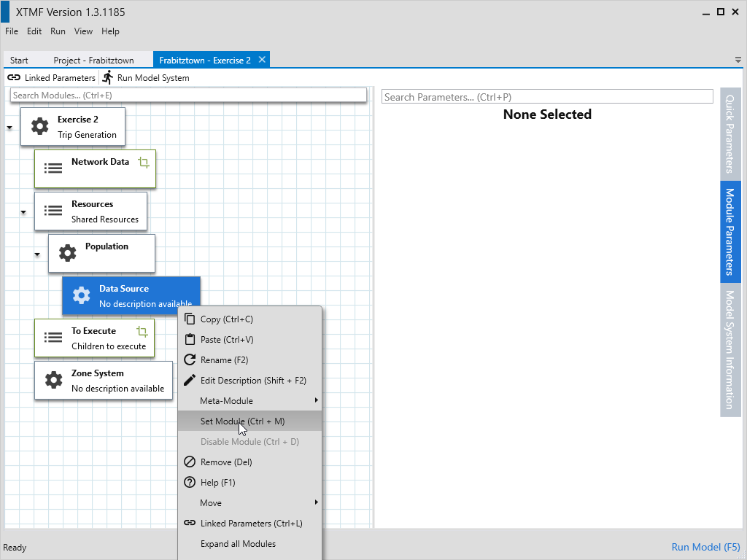Collapse the Resources module arrow
747x560 pixels.
click(x=23, y=212)
